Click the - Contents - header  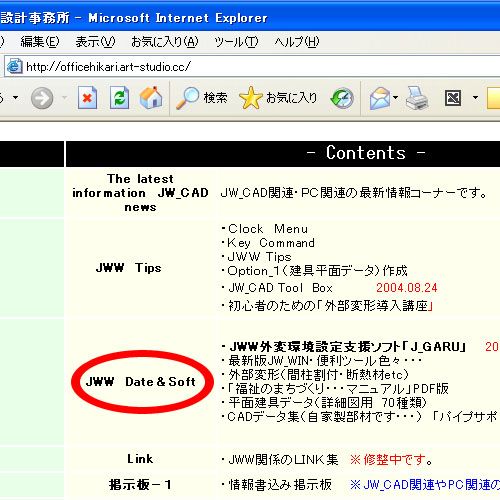[x=366, y=153]
